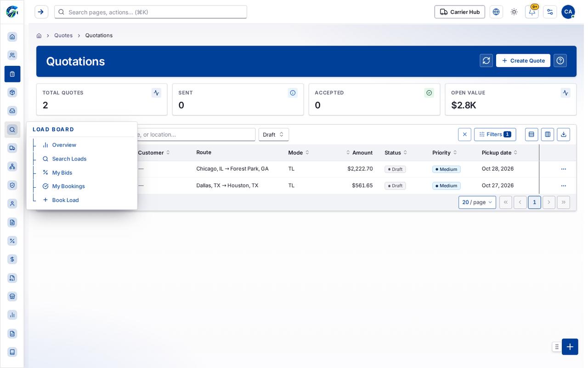Open My Bookings in Load Board menu
This screenshot has width=588, height=368.
(68, 186)
